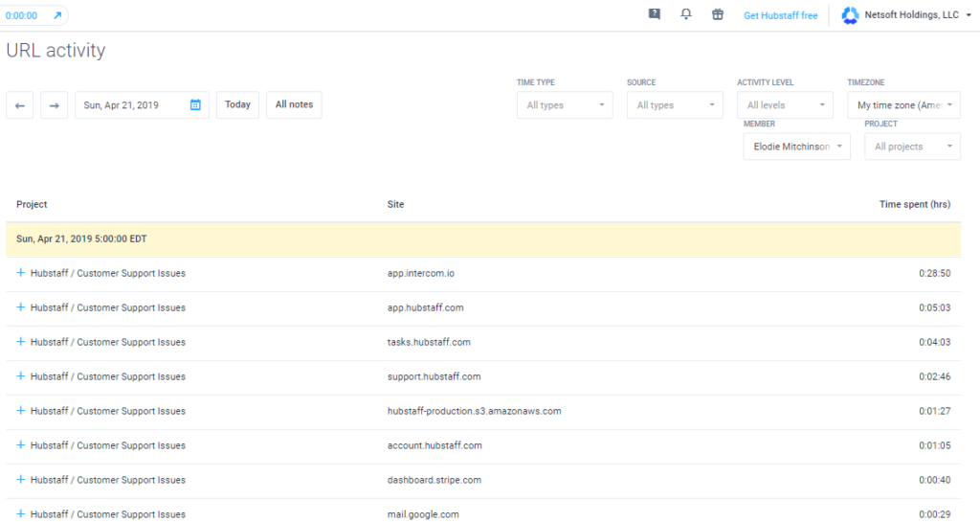Expand the tasks.hubstaff.com row plus icon

point(21,341)
